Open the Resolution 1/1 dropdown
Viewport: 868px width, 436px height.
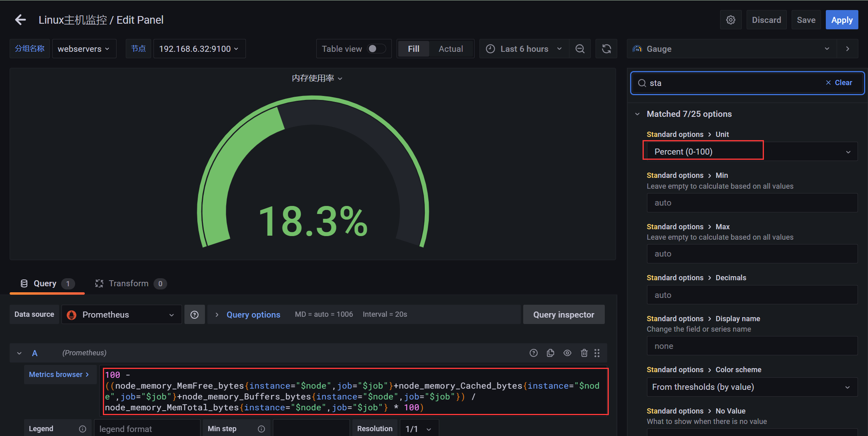coord(418,429)
